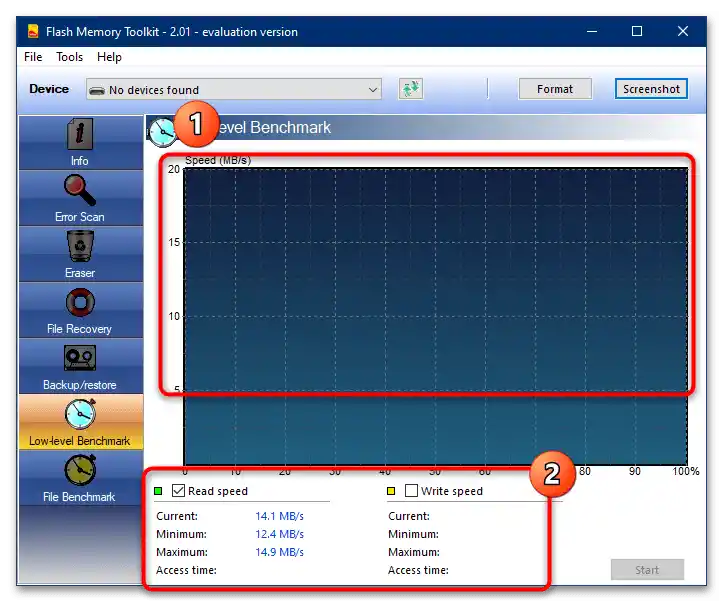Maximize the Flash Memory Toolkit window
Image resolution: width=723 pixels, height=602 pixels.
coord(637,31)
